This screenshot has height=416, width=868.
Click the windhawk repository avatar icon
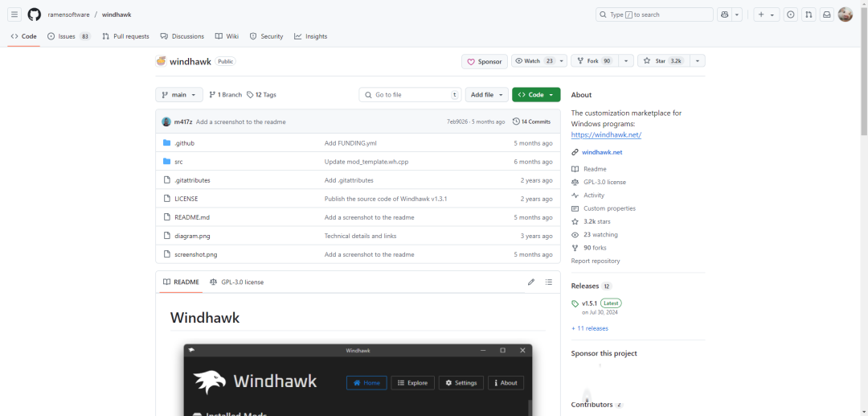click(x=161, y=61)
